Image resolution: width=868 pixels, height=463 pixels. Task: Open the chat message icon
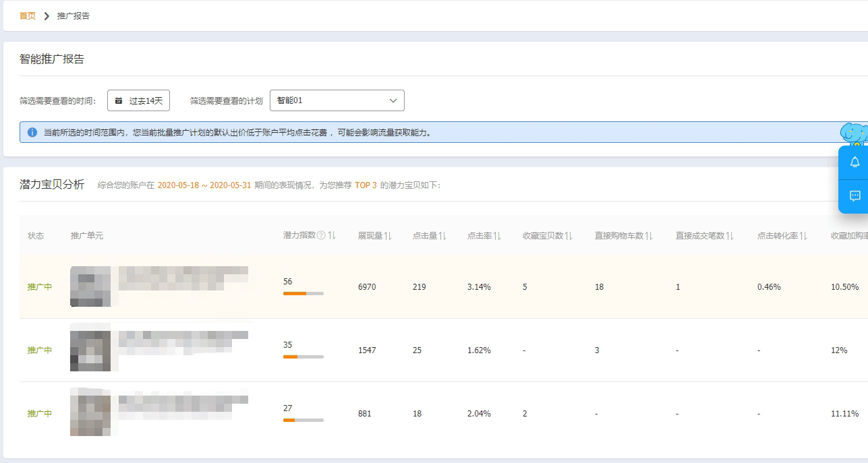[855, 196]
